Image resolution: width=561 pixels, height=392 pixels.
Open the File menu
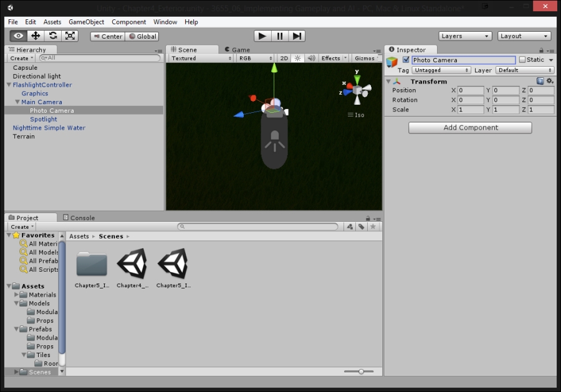point(13,22)
